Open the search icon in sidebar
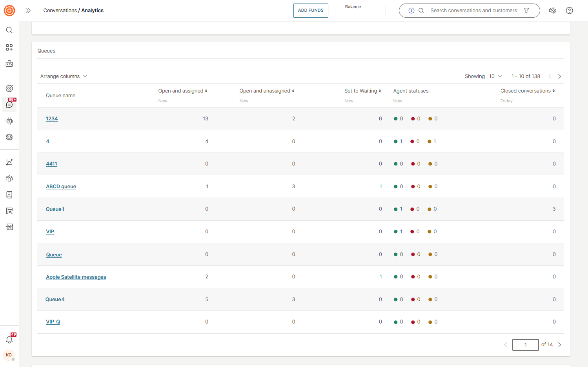The height and width of the screenshot is (367, 588). coord(9,30)
